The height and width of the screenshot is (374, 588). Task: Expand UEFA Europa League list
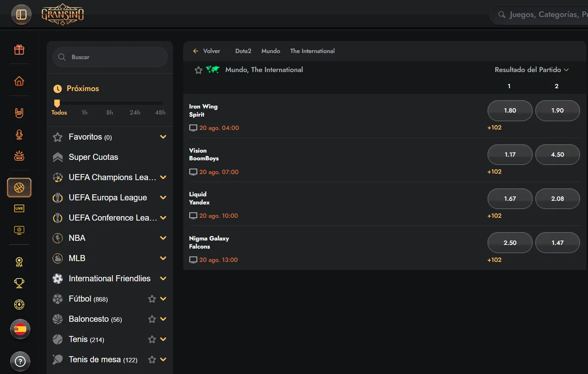[163, 198]
